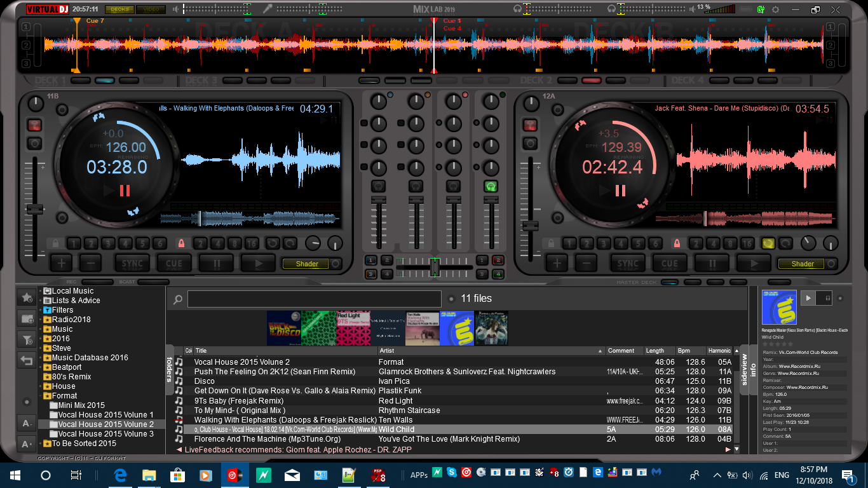Click the add favorite folder star icon
This screenshot has height=488, width=868.
[27, 297]
